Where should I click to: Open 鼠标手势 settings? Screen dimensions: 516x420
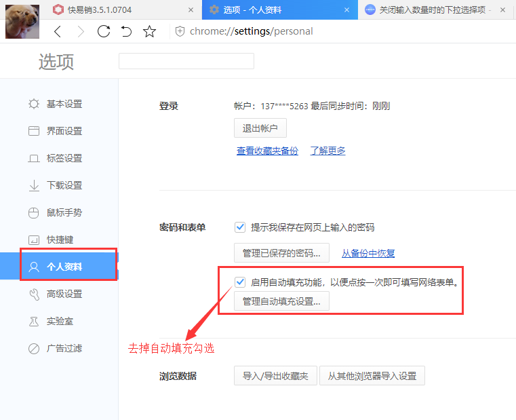click(x=64, y=212)
